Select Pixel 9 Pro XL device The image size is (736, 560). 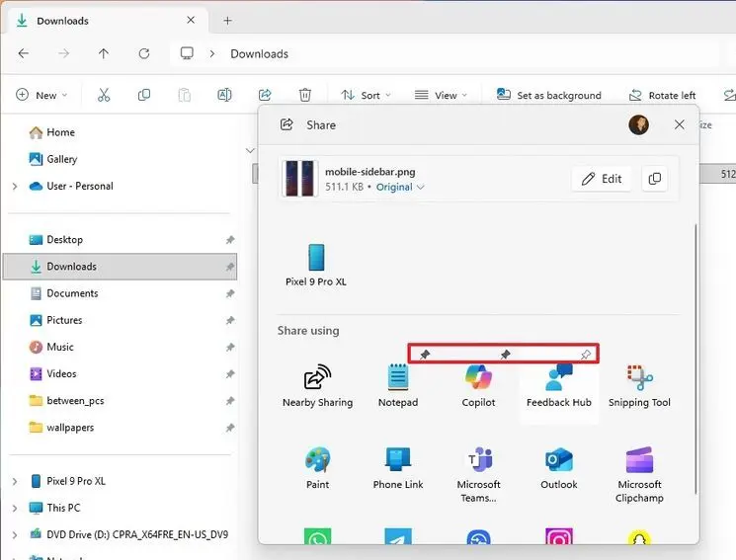(x=316, y=265)
